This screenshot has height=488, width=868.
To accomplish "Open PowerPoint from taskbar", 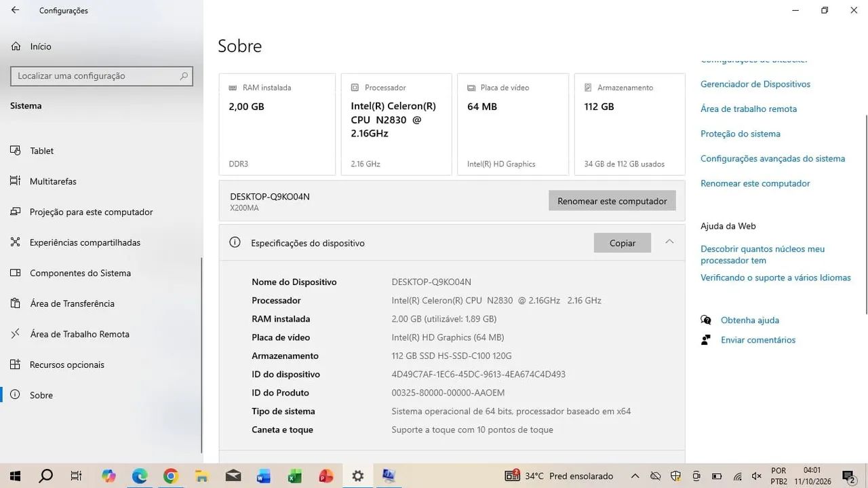I will [x=326, y=476].
